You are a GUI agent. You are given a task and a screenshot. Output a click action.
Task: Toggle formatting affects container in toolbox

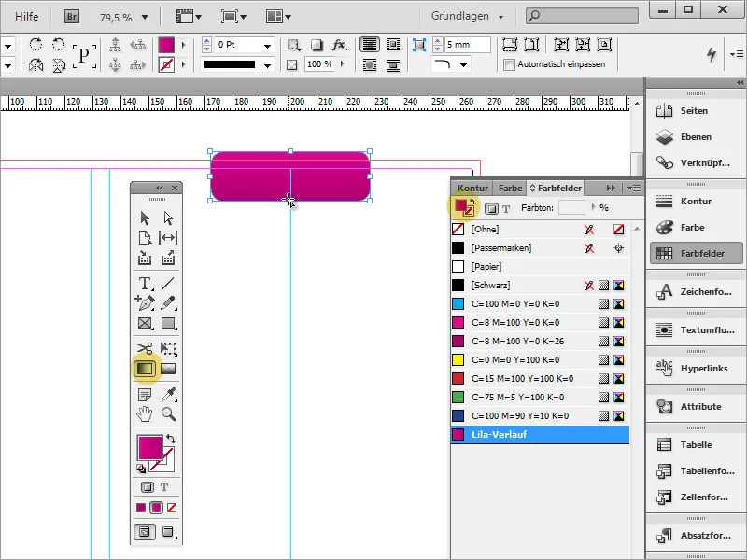tap(148, 487)
